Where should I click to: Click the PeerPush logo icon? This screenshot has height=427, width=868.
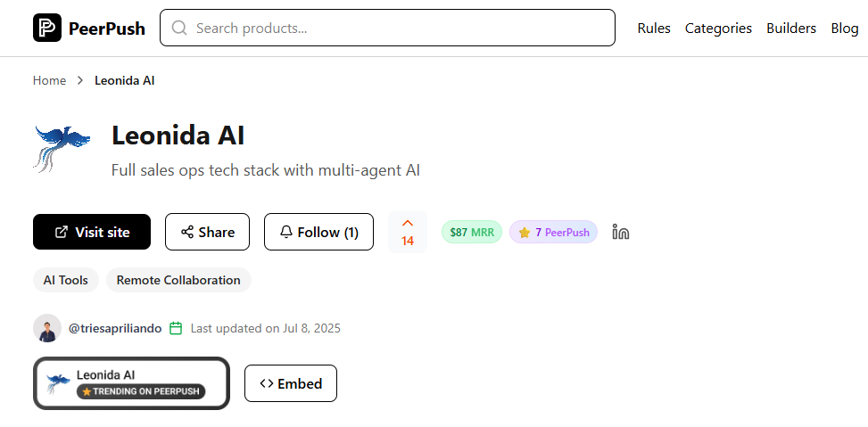(x=47, y=28)
